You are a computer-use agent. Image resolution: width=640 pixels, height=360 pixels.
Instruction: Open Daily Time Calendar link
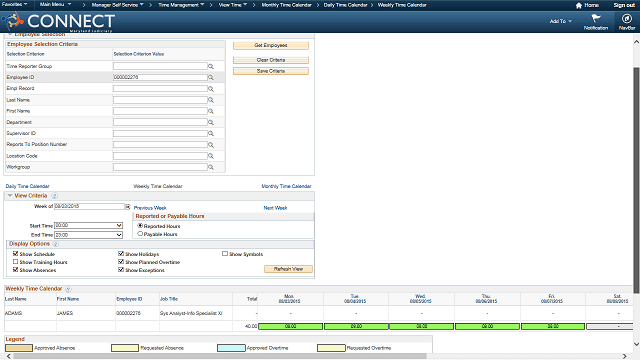coord(27,186)
